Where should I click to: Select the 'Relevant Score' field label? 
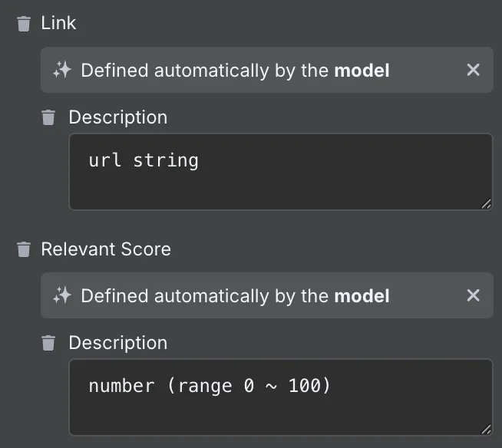click(106, 249)
